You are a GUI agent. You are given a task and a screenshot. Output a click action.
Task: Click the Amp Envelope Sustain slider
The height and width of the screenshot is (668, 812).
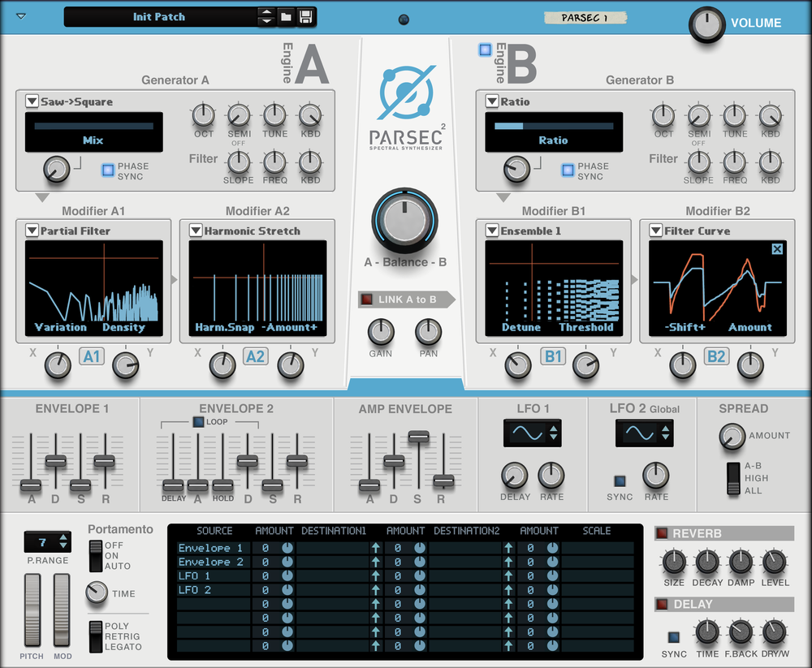[418, 437]
